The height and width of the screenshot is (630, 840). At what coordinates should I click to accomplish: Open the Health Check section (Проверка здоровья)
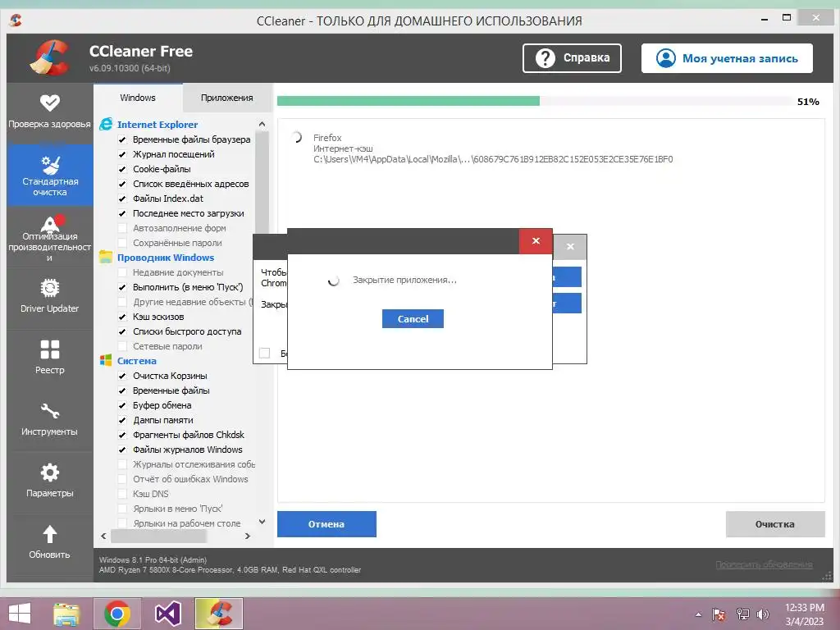(49, 112)
